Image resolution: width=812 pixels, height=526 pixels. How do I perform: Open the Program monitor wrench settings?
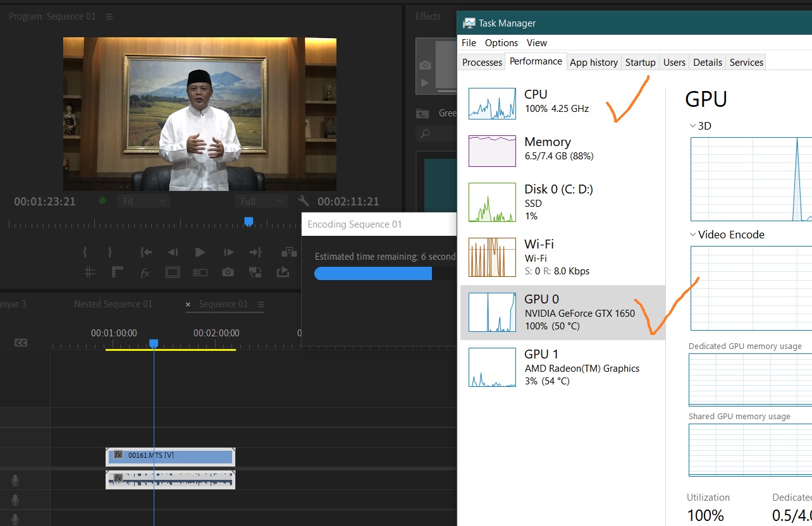pyautogui.click(x=304, y=201)
